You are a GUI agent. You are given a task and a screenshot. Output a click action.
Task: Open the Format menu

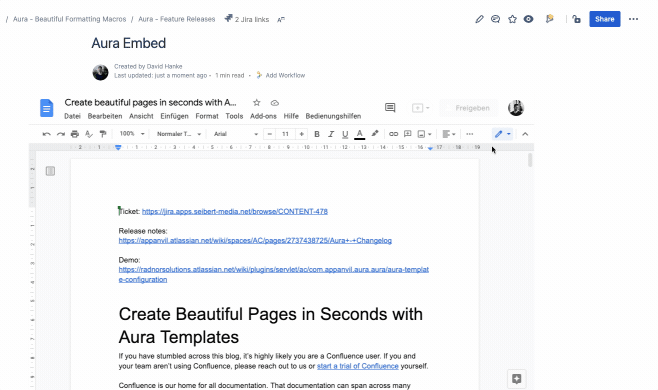pos(207,116)
